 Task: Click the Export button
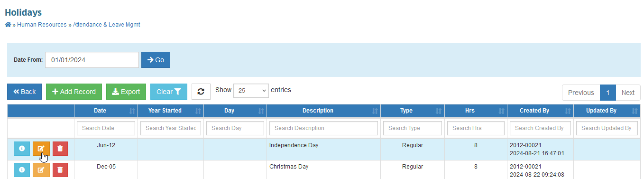[x=126, y=92]
